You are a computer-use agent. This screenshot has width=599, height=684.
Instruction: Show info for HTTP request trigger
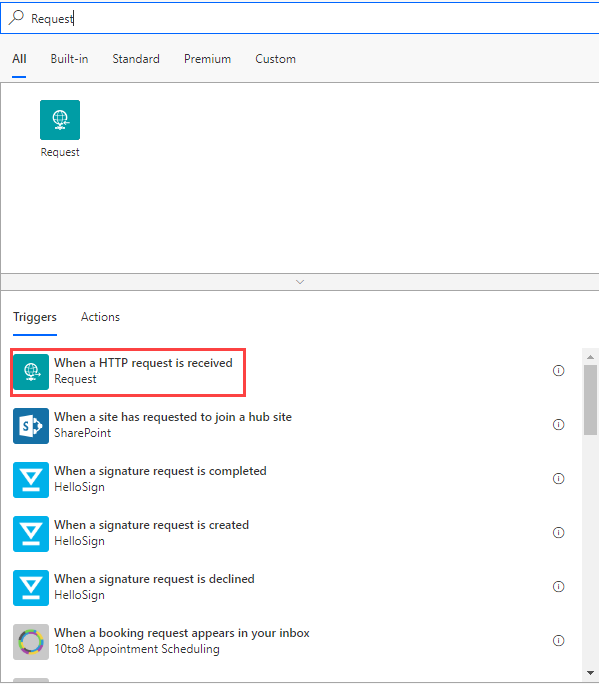pos(558,371)
